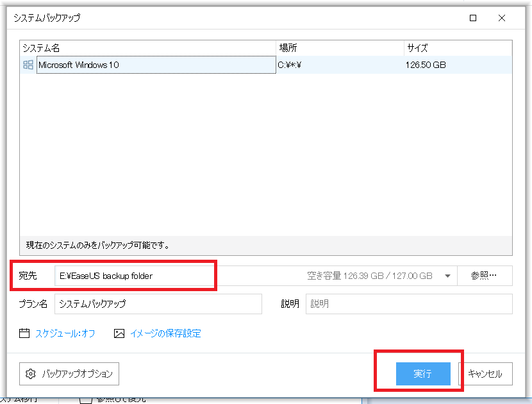The width and height of the screenshot is (532, 404).
Task: Click the blue 実行 button
Action: coord(423,374)
